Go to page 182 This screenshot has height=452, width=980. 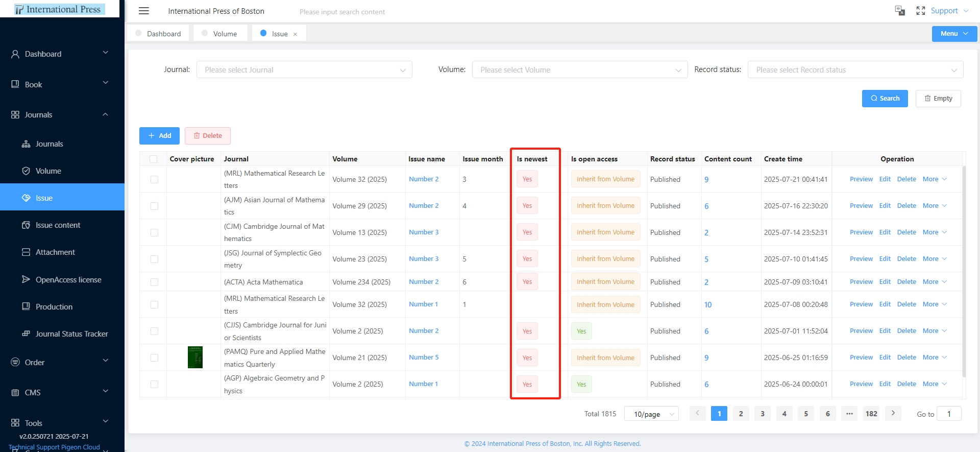(x=871, y=414)
